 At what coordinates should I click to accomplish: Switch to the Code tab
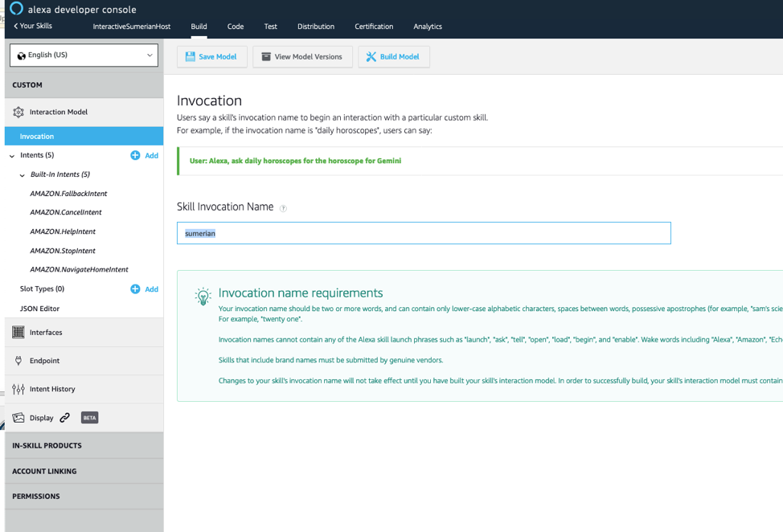(236, 27)
